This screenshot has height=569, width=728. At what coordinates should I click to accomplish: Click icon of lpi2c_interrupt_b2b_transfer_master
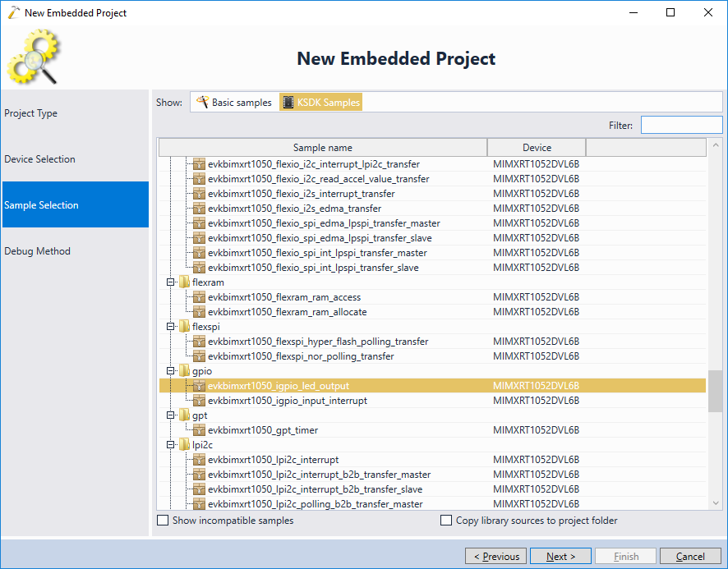pyautogui.click(x=199, y=475)
